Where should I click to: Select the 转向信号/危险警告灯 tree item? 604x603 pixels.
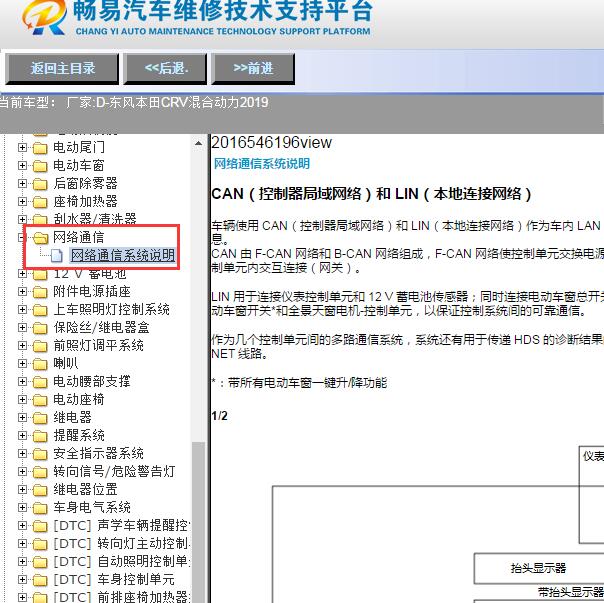(114, 472)
